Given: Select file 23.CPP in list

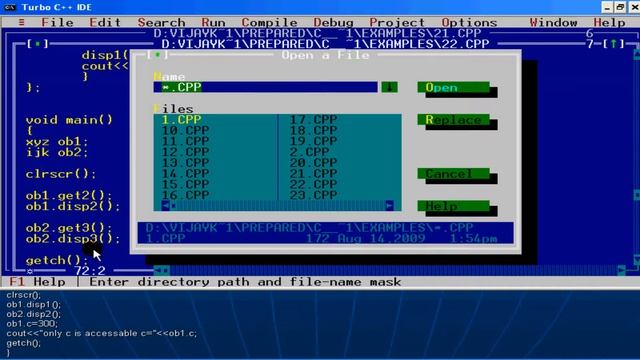Looking at the screenshot, I should [313, 195].
